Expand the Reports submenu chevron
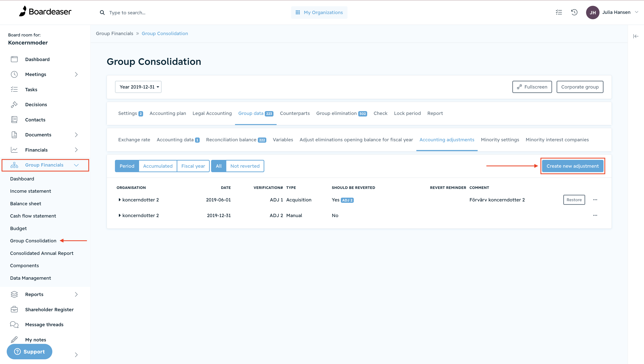 coord(76,294)
